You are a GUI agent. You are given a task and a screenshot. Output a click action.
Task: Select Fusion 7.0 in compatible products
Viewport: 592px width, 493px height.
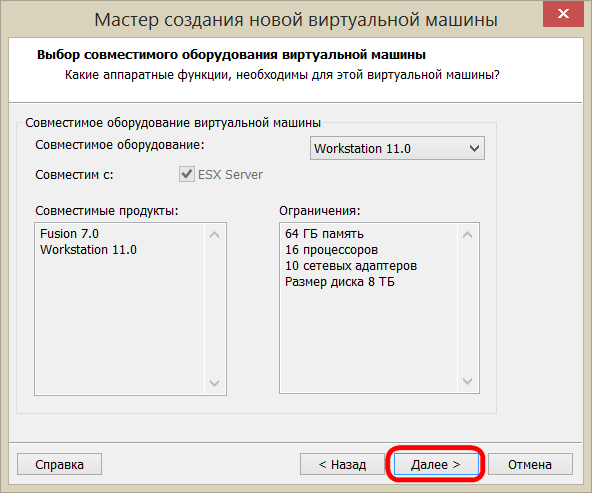(69, 234)
